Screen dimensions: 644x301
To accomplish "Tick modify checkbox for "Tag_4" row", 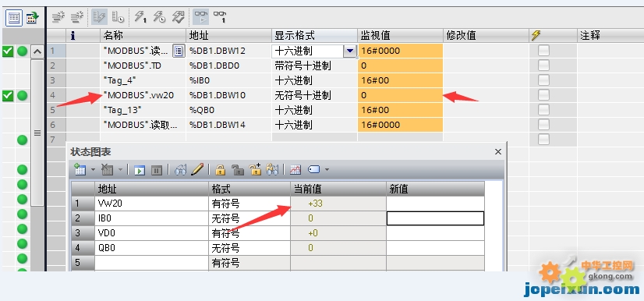I will pyautogui.click(x=543, y=80).
